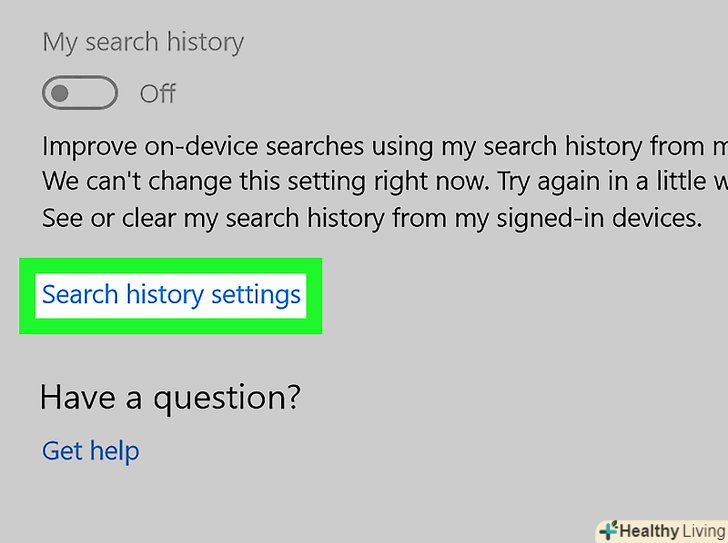Image resolution: width=728 pixels, height=543 pixels.
Task: Click the Off label beside the switch
Action: [158, 94]
